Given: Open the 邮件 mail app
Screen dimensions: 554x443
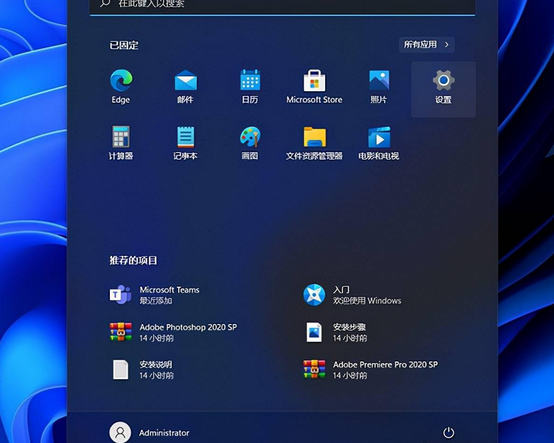Looking at the screenshot, I should [x=185, y=86].
